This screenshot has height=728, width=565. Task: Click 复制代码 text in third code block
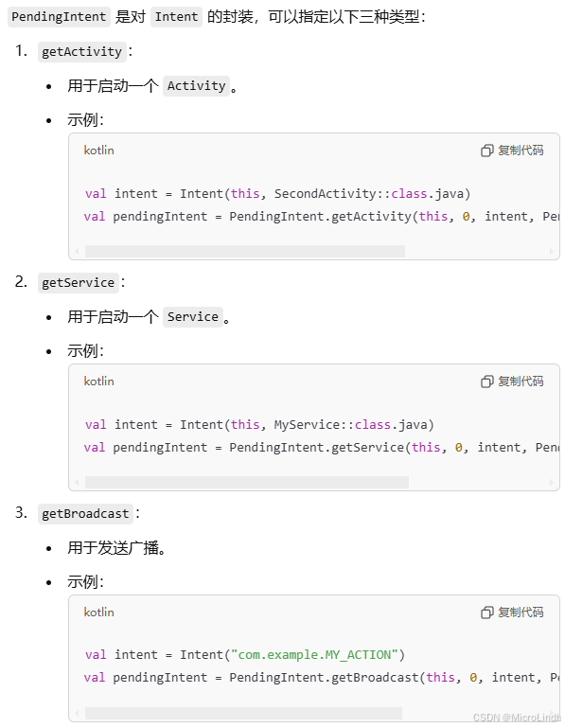pyautogui.click(x=521, y=613)
